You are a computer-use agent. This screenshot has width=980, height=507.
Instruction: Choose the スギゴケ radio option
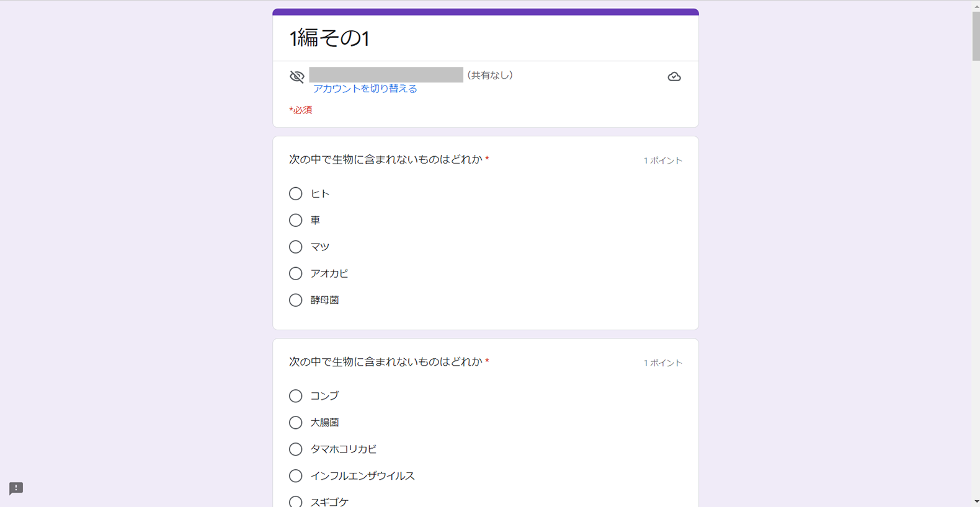point(296,501)
